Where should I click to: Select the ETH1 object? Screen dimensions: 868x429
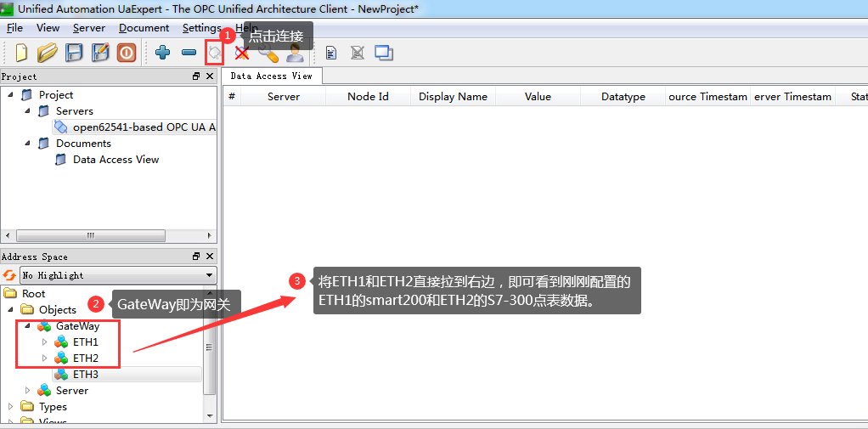tap(85, 342)
